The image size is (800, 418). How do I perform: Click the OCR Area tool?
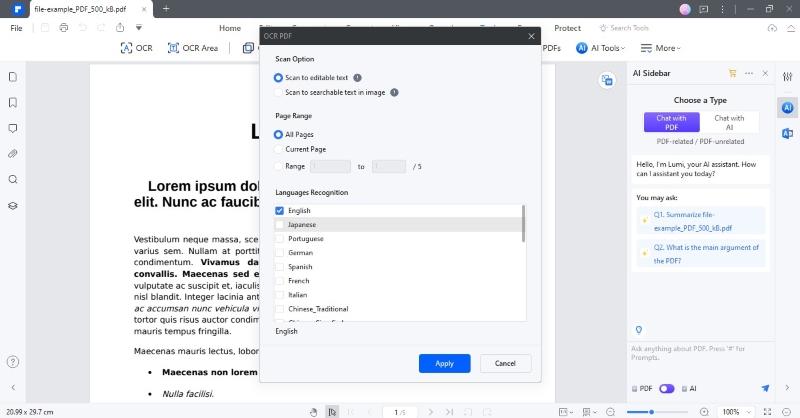coord(193,48)
